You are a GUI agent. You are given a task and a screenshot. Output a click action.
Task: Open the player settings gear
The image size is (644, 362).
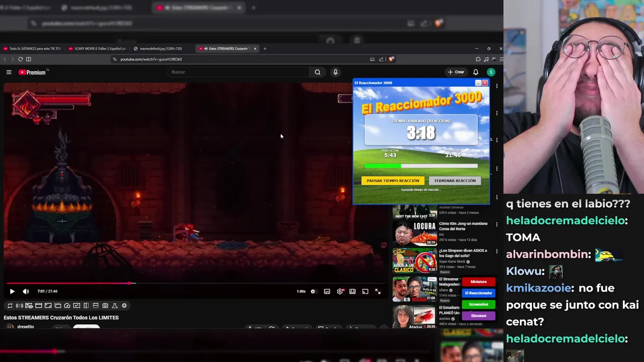click(340, 291)
